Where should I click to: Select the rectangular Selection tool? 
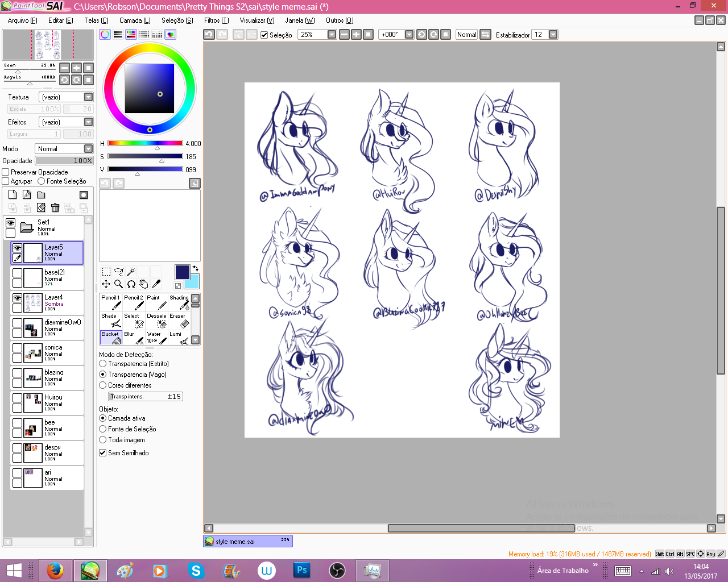(106, 272)
